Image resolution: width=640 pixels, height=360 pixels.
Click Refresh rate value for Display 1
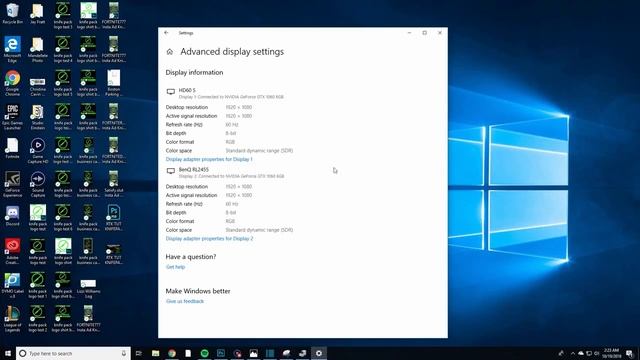(232, 124)
